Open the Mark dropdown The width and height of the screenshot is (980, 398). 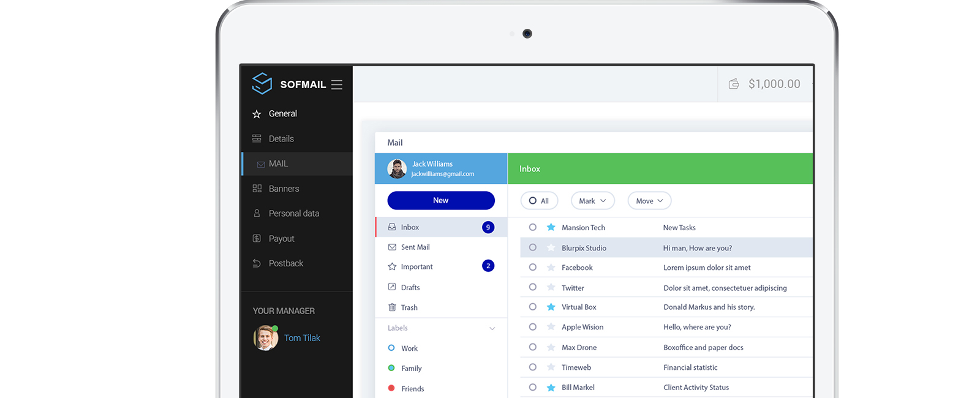pyautogui.click(x=592, y=201)
